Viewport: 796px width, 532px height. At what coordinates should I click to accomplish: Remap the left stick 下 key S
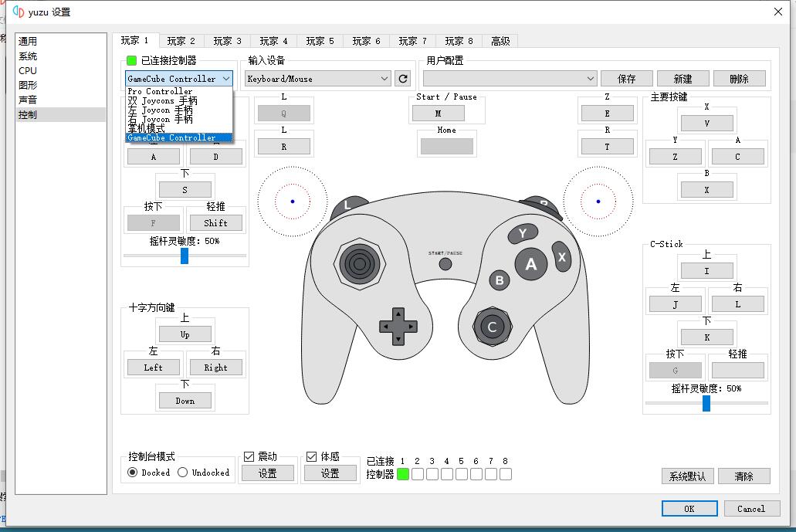point(185,189)
